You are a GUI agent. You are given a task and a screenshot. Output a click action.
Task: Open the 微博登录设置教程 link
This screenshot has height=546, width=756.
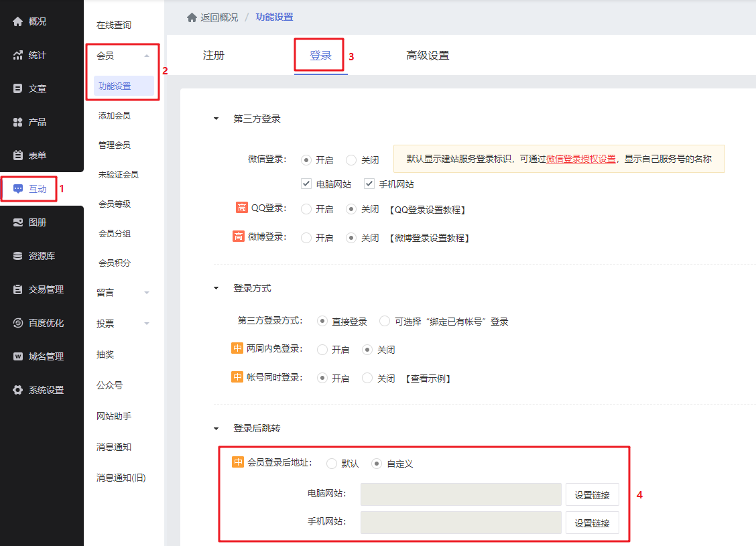429,238
